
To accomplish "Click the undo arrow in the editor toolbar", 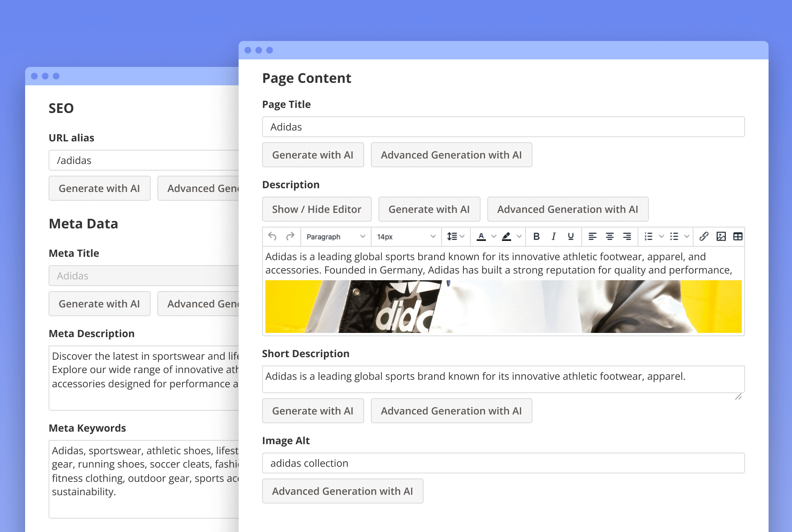I will click(272, 237).
